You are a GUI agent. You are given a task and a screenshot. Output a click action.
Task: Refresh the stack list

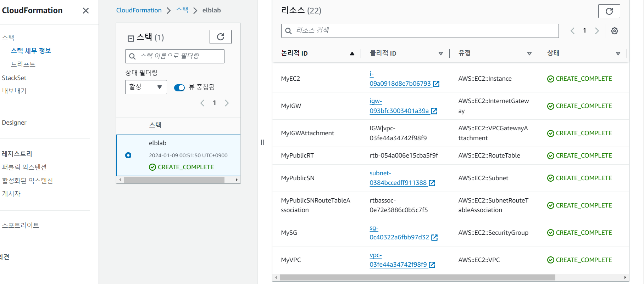221,37
